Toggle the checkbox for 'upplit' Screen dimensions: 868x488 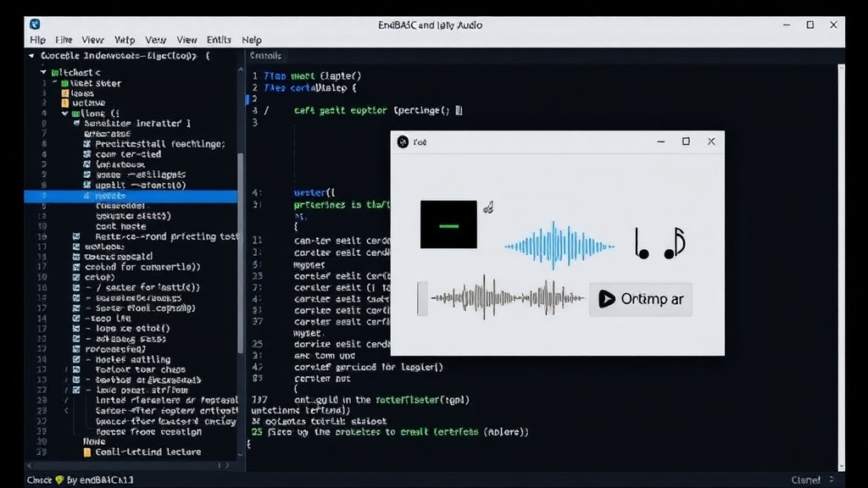point(87,185)
